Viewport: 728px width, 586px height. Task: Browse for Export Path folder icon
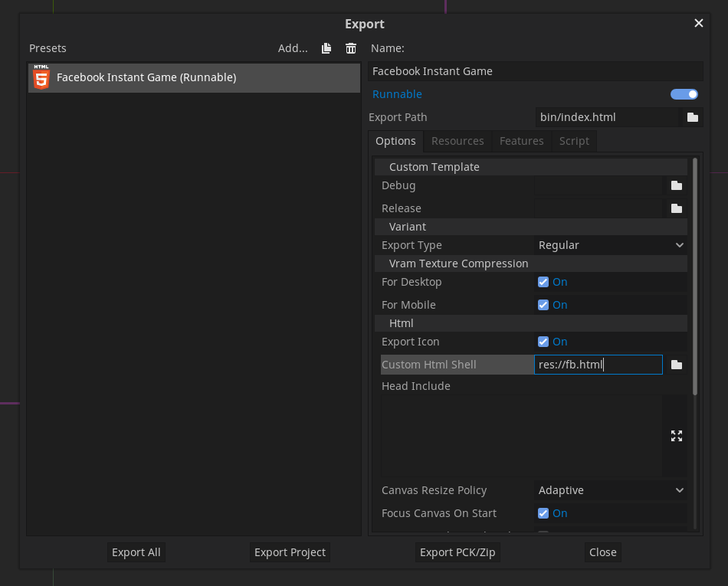point(692,117)
